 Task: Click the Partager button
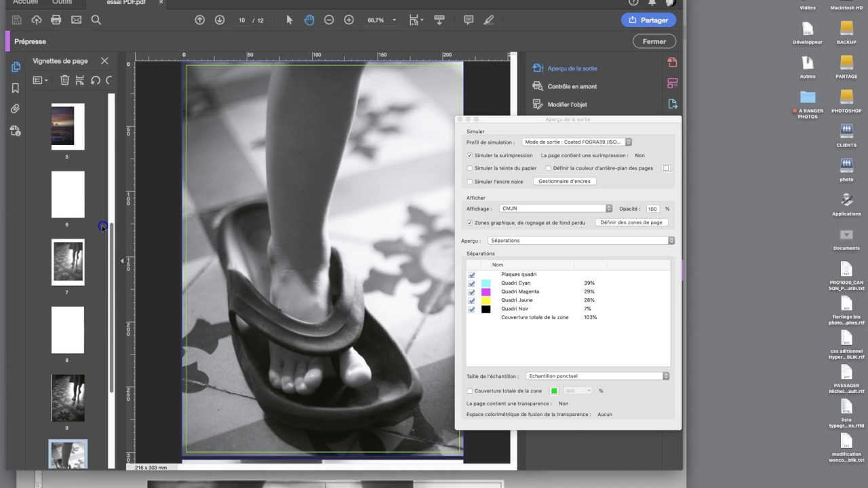[648, 20]
